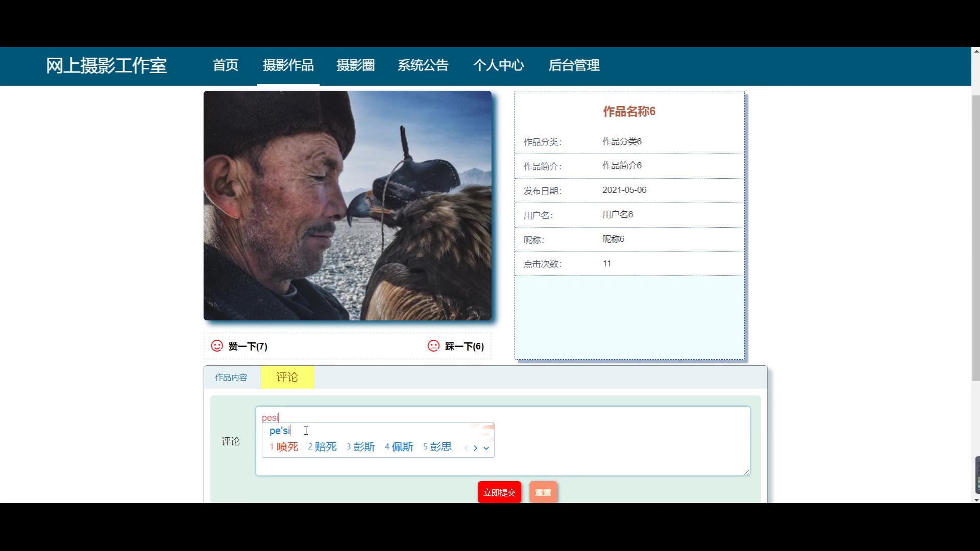Select IME candidate 赔死
The height and width of the screenshot is (551, 980).
(325, 447)
